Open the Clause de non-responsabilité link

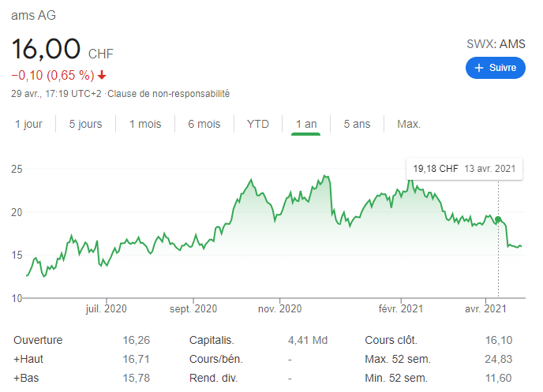tap(169, 94)
